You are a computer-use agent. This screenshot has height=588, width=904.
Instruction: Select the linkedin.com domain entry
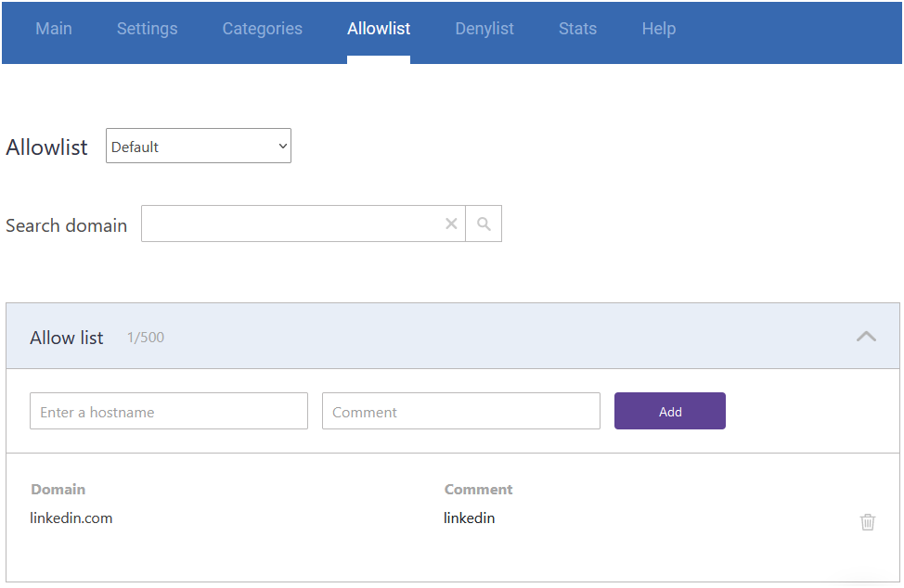71,518
